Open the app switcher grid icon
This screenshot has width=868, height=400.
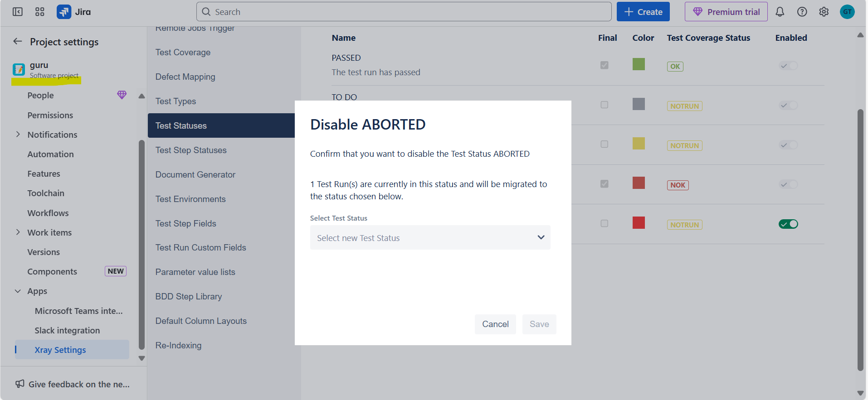(x=40, y=12)
